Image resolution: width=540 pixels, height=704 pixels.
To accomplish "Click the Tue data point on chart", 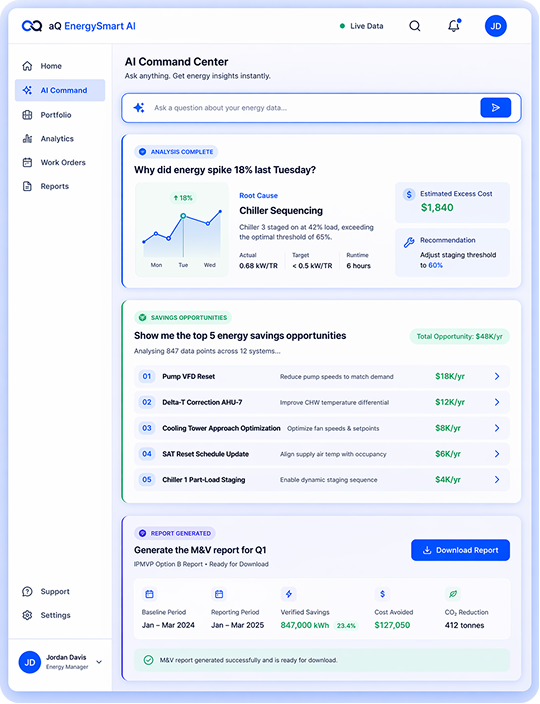I will 183,216.
